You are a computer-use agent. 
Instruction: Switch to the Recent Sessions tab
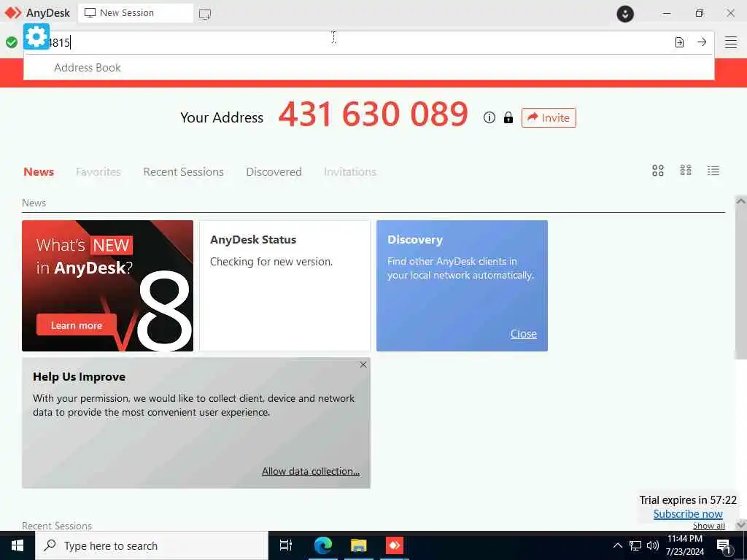pyautogui.click(x=183, y=172)
